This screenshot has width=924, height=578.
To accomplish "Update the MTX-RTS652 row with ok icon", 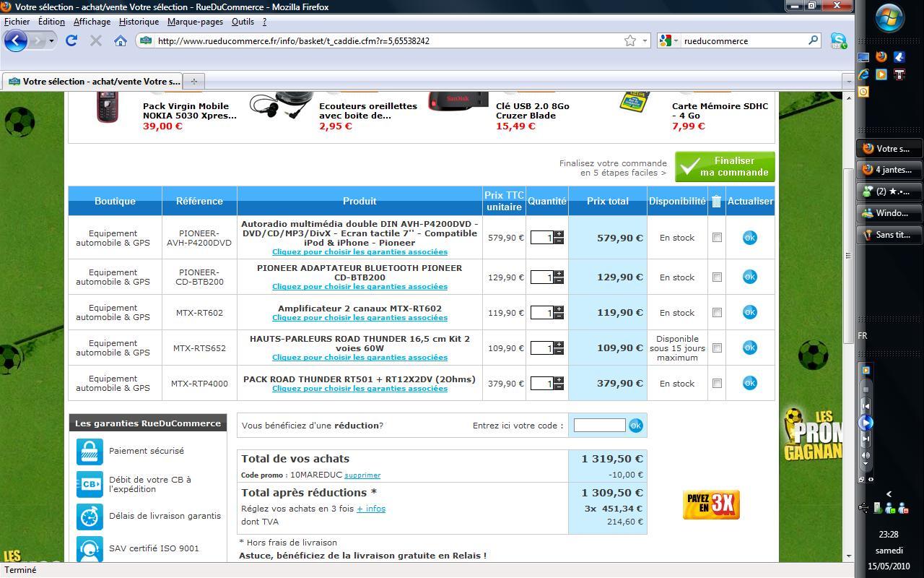I will [x=750, y=348].
